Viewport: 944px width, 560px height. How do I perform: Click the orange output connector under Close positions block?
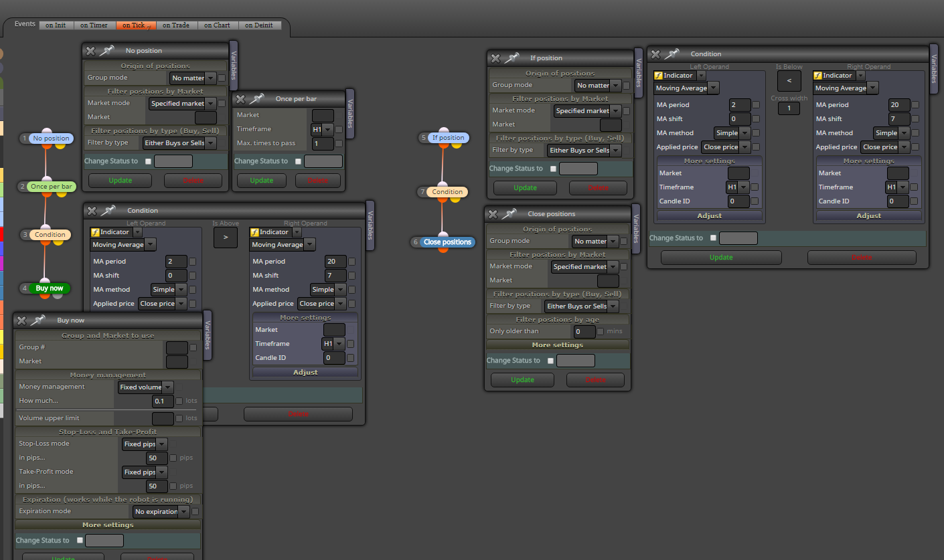point(443,250)
